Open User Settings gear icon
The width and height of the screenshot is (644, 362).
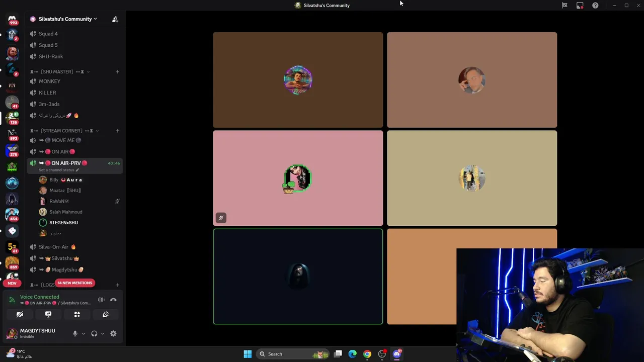point(113,333)
